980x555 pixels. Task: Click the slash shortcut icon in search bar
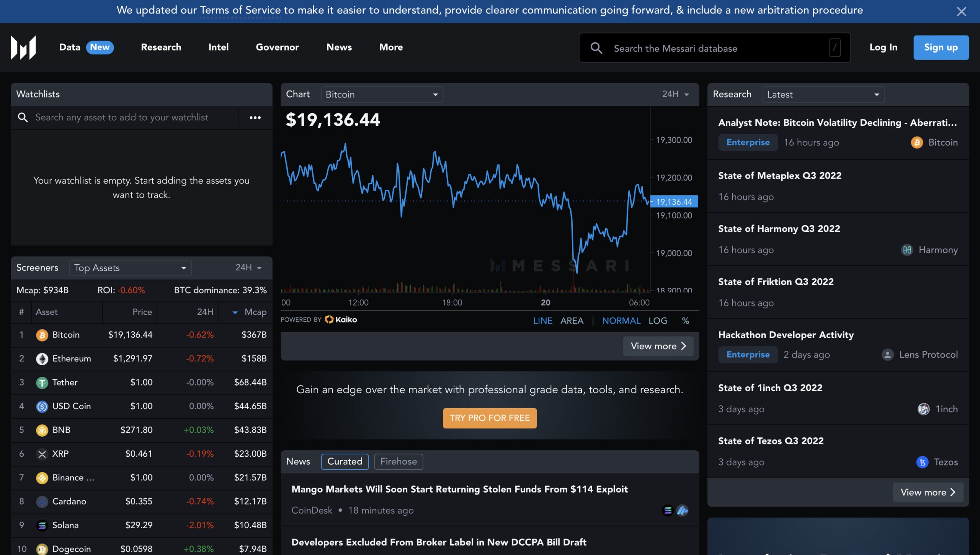pos(835,48)
